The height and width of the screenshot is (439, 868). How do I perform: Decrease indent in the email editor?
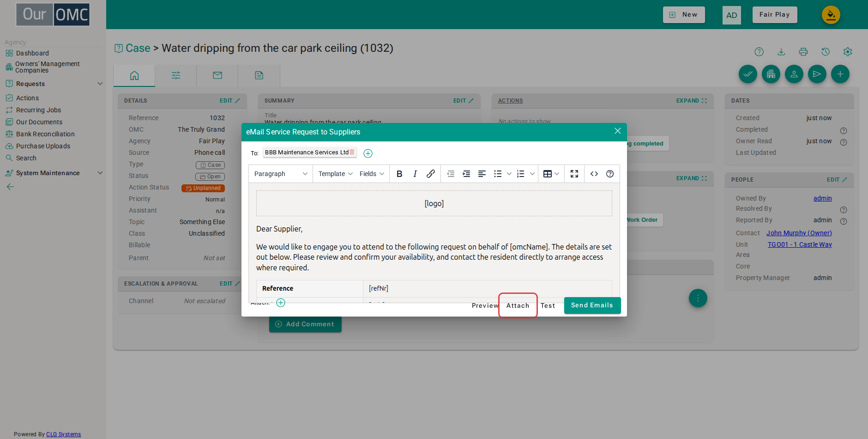coord(451,174)
